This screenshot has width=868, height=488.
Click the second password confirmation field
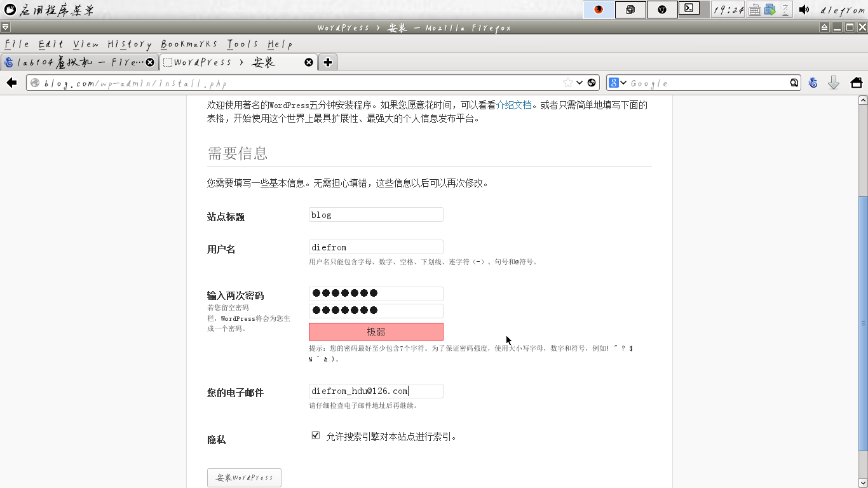(376, 311)
